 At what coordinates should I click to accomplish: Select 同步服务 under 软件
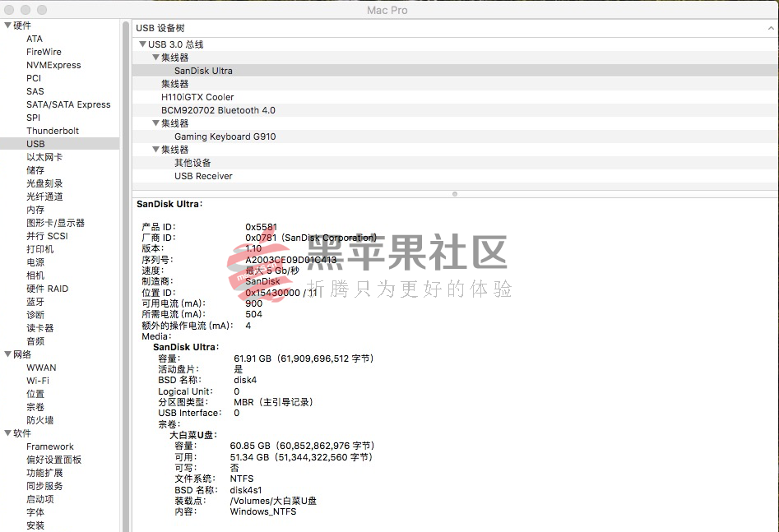click(44, 486)
